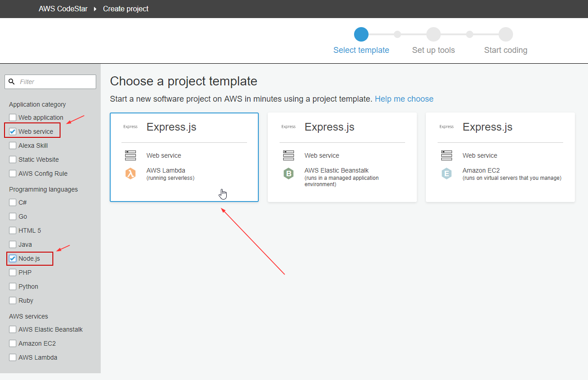The height and width of the screenshot is (380, 588).
Task: Click the Express logo on the Amazon EC2 card
Action: [447, 127]
